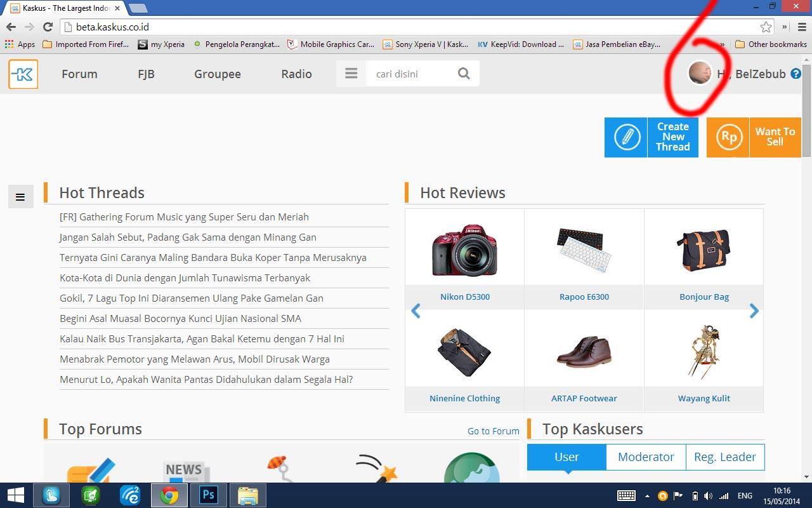Click the help question mark icon

(x=796, y=74)
